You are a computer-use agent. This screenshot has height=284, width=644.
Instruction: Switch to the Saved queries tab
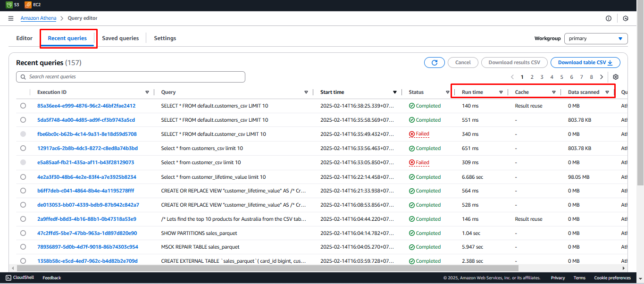pos(120,38)
